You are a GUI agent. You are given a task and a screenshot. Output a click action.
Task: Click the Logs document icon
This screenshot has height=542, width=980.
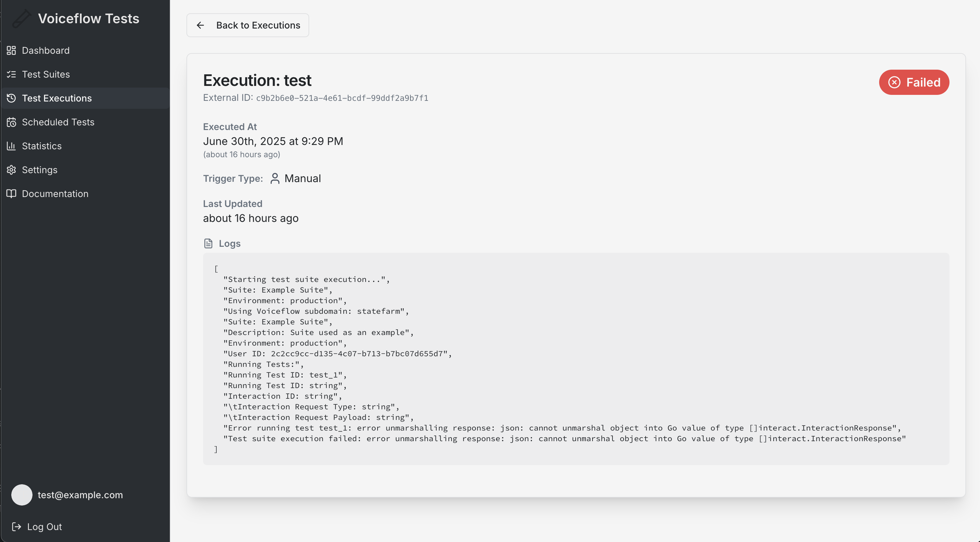click(208, 243)
